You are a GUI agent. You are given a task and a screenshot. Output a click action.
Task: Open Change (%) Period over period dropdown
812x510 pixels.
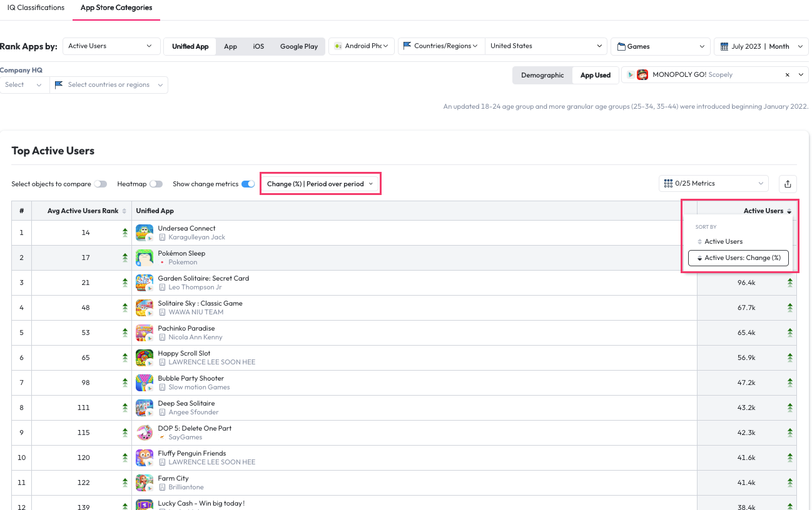320,184
